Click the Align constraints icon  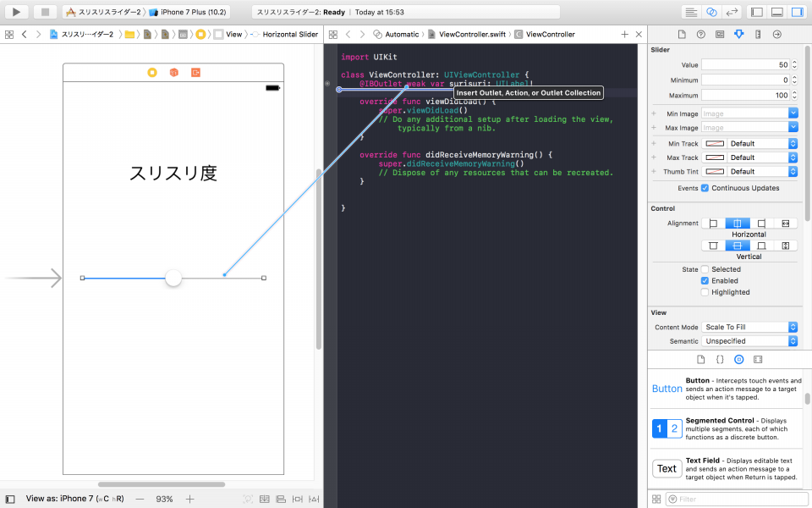[281, 500]
